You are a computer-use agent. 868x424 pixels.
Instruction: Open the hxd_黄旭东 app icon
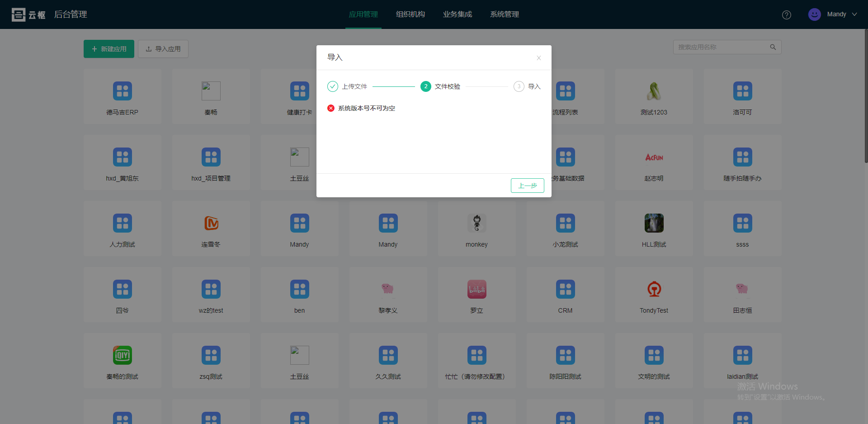(x=123, y=157)
